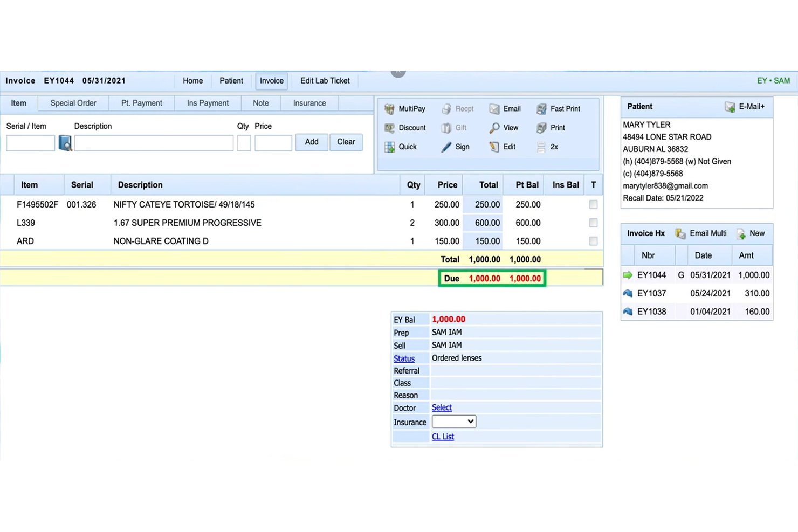Click the Qty input field
The width and height of the screenshot is (798, 532).
(244, 143)
